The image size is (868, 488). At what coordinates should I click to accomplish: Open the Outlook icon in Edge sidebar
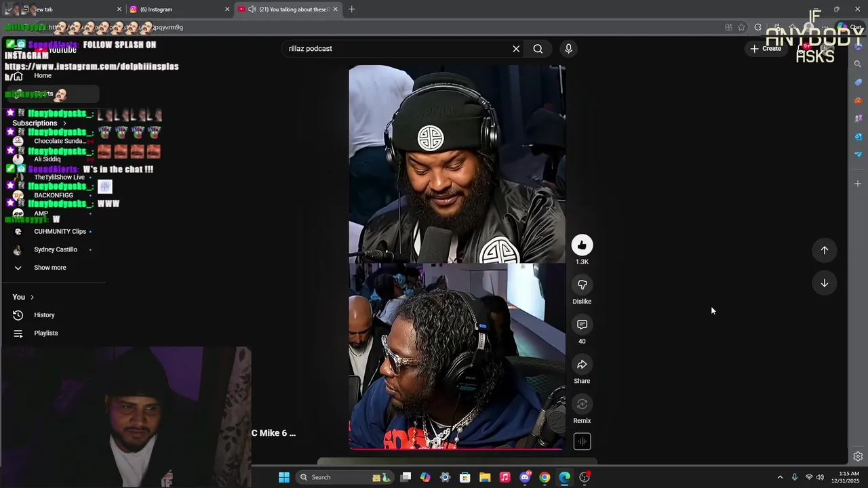point(858,136)
